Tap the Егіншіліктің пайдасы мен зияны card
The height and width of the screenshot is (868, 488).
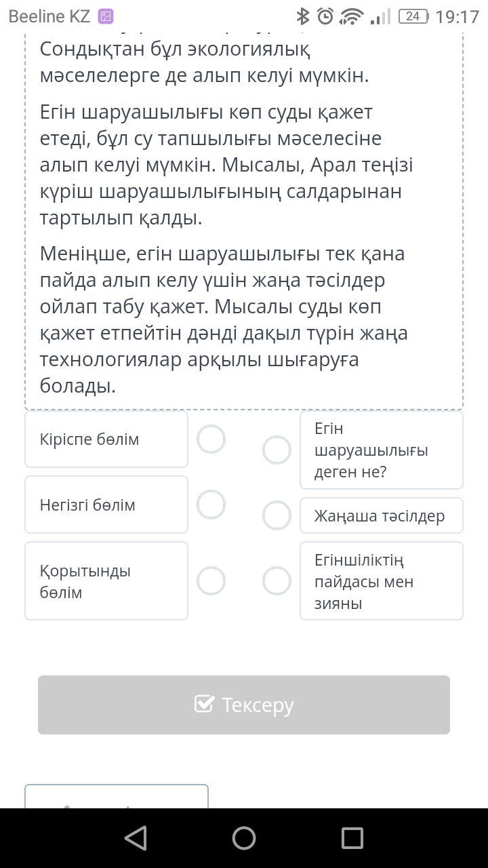(x=381, y=581)
